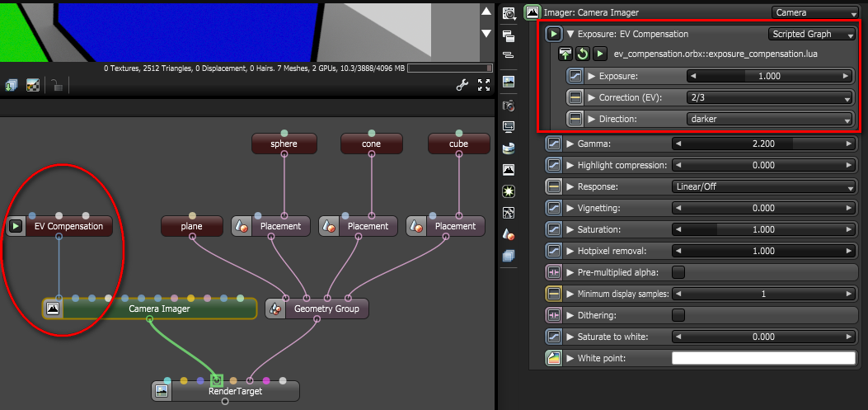Enable the Pre-multiplied alpha checkbox
Screen dimensions: 868x410
(x=678, y=272)
